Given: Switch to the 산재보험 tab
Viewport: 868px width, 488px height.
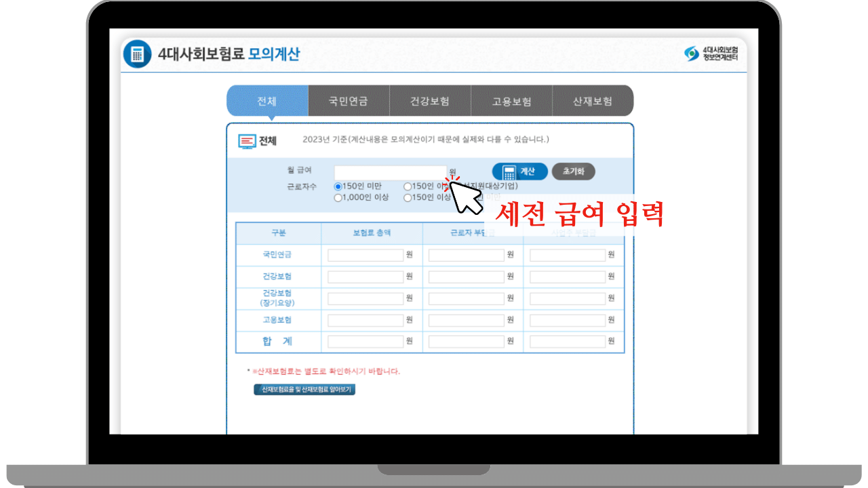Looking at the screenshot, I should (x=593, y=100).
